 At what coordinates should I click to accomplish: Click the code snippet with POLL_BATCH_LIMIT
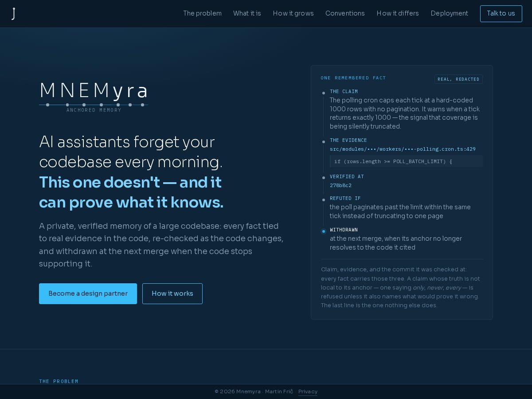point(406,161)
